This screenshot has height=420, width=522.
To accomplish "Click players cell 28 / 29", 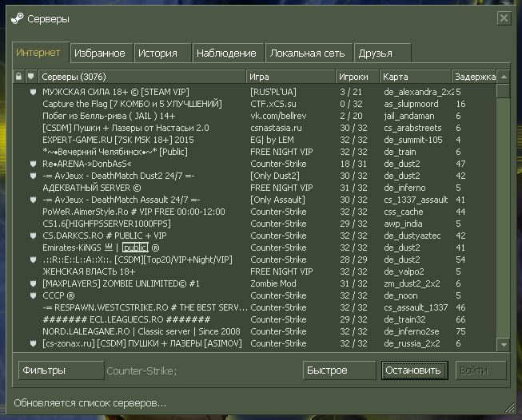I will [x=353, y=260].
